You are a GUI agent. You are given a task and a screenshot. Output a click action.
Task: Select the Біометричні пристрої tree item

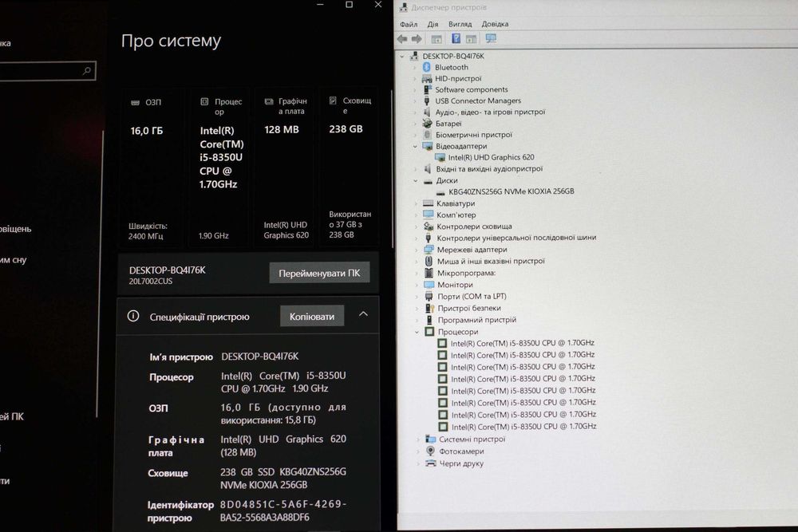[474, 135]
